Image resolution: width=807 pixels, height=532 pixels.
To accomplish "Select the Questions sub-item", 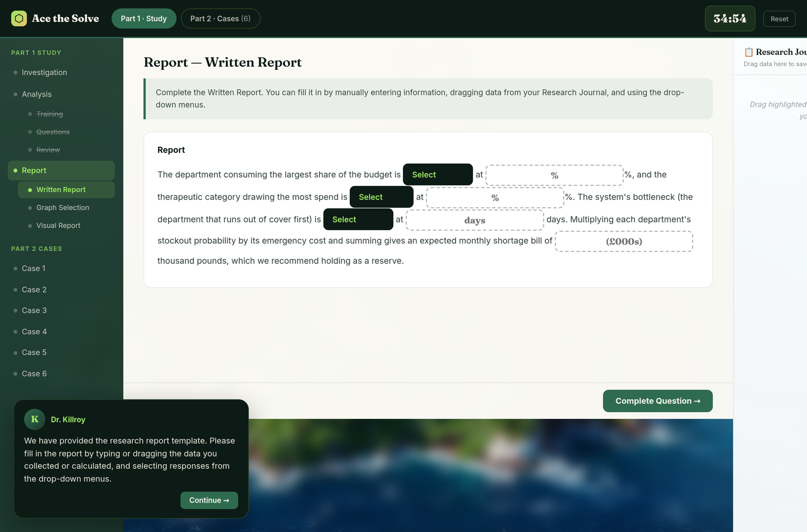I will 66,132.
